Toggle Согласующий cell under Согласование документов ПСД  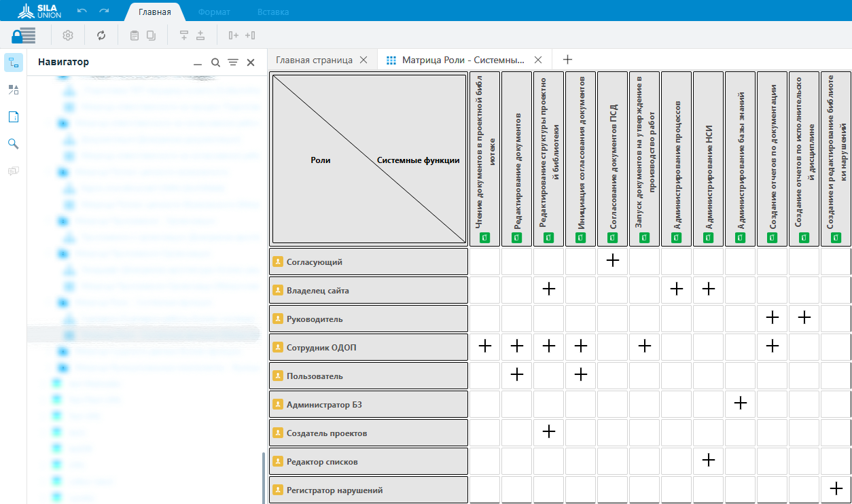point(612,261)
